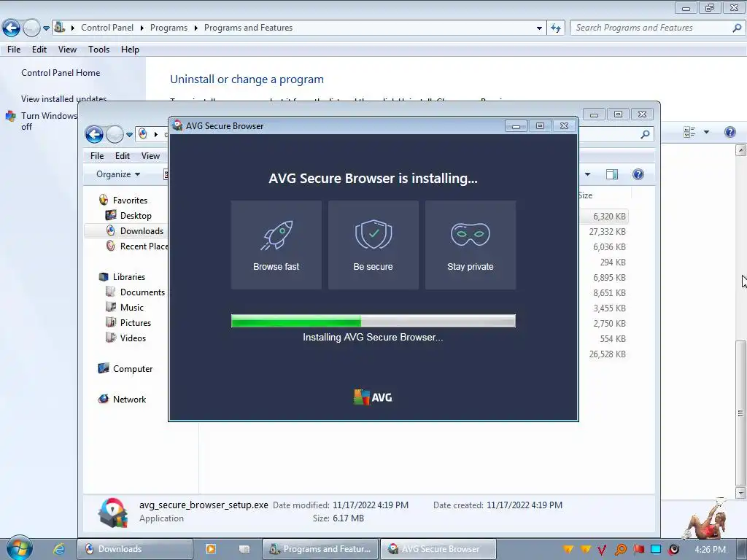Click the Windows Start orb
747x560 pixels.
(19, 548)
